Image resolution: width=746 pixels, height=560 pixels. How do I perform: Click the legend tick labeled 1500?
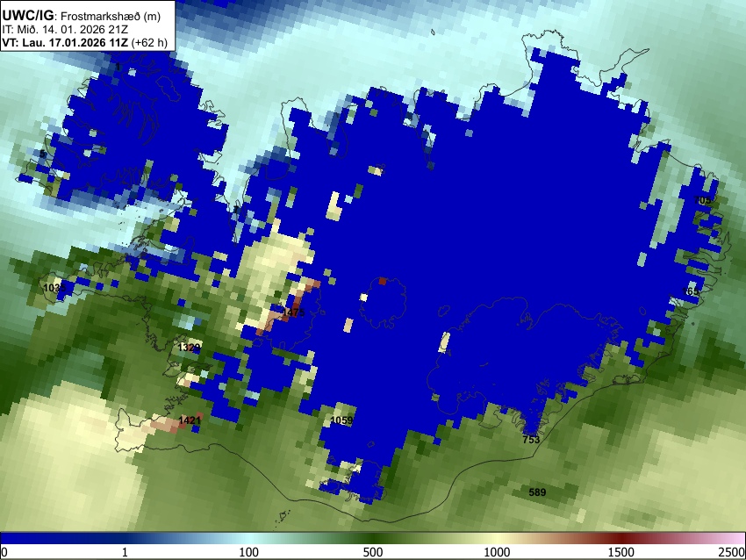click(x=621, y=552)
